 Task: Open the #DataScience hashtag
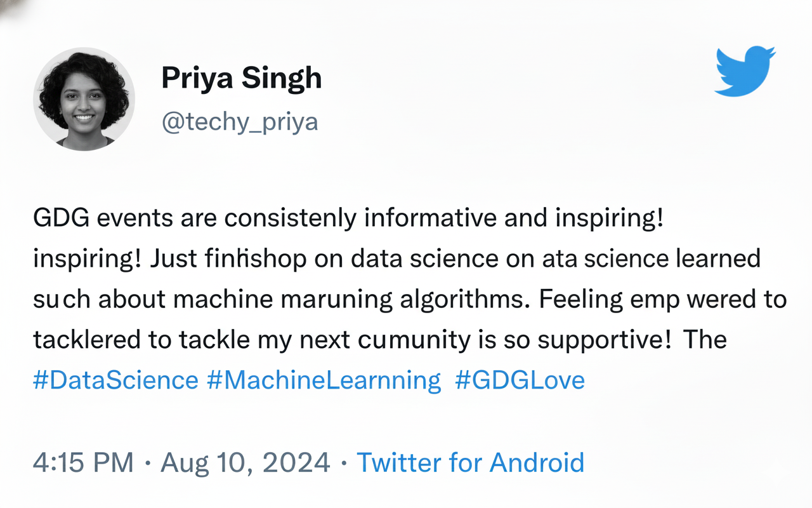pyautogui.click(x=115, y=380)
